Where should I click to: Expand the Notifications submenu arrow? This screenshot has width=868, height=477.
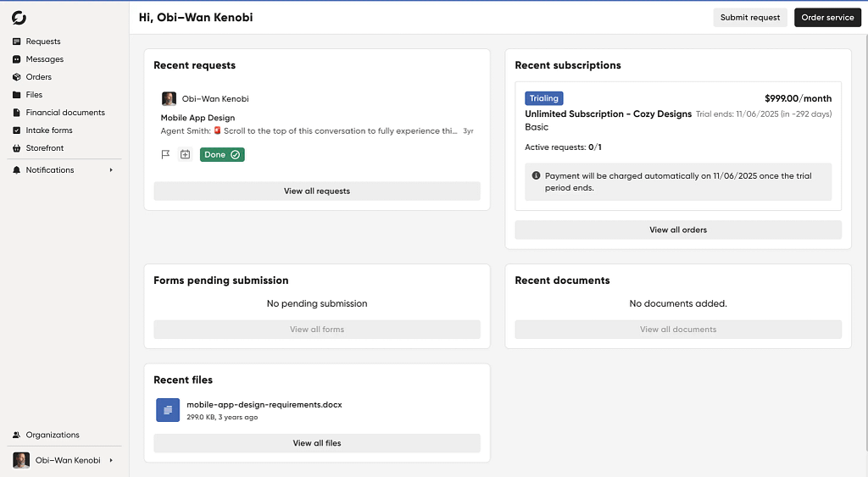pos(111,170)
